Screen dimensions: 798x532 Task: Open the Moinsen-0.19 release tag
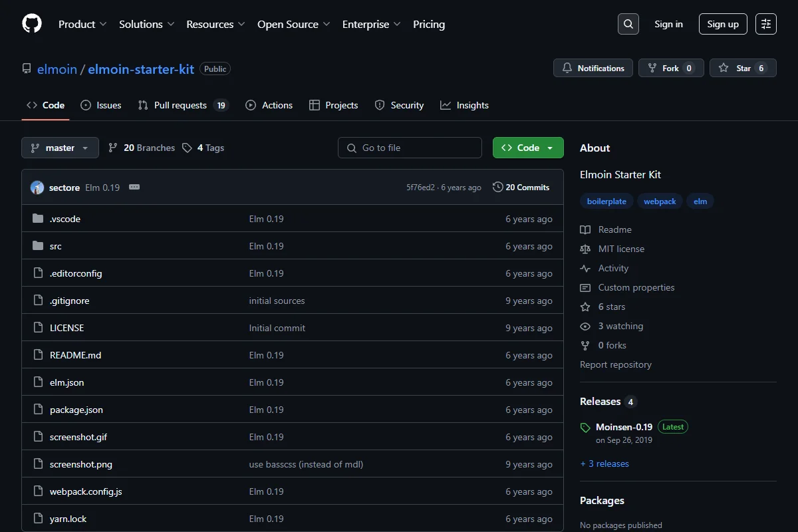[x=624, y=427]
